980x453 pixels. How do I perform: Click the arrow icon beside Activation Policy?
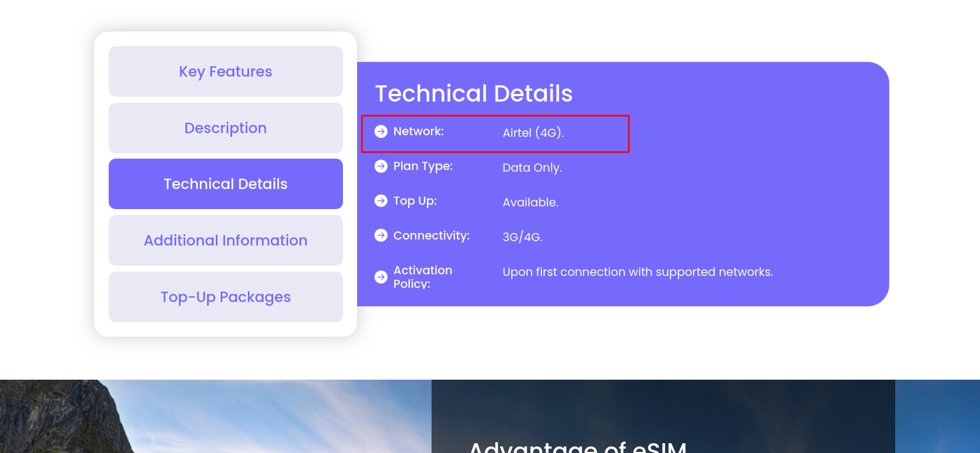pyautogui.click(x=381, y=277)
